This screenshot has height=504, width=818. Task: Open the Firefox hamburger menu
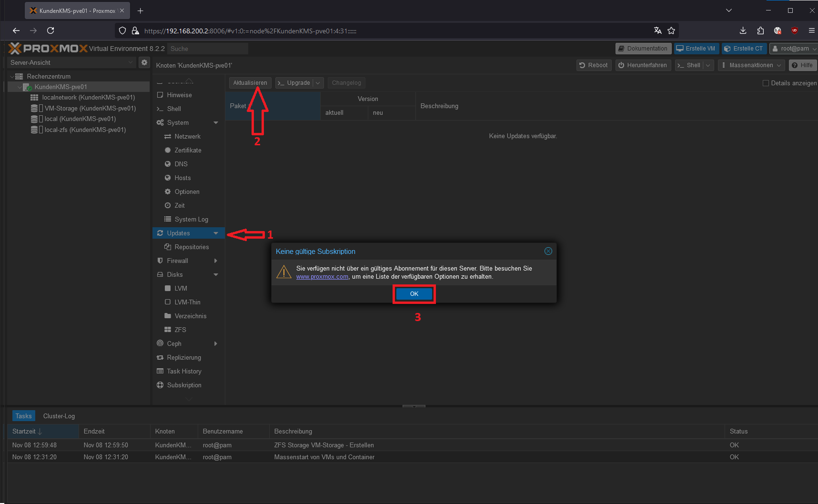(x=811, y=30)
